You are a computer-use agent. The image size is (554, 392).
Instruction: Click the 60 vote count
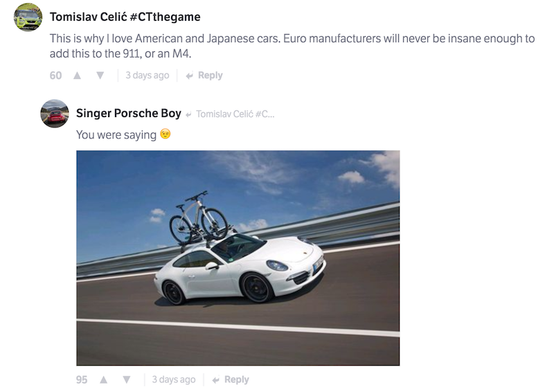click(56, 75)
